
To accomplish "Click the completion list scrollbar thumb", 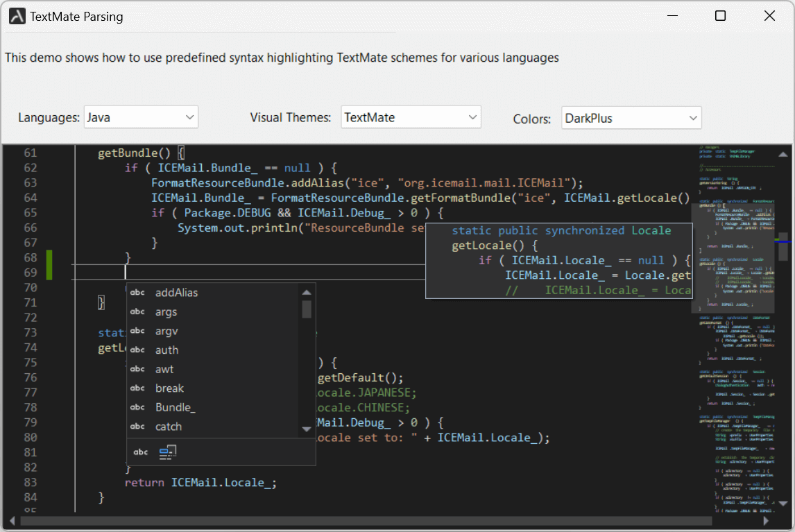I will (x=306, y=309).
